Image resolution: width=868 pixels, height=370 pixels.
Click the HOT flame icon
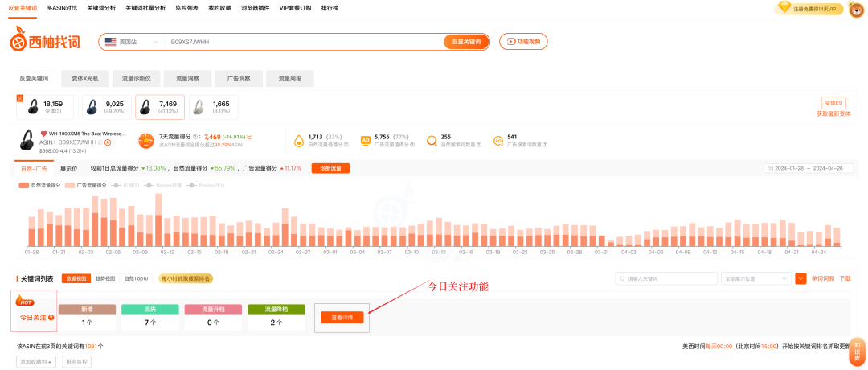(24, 300)
